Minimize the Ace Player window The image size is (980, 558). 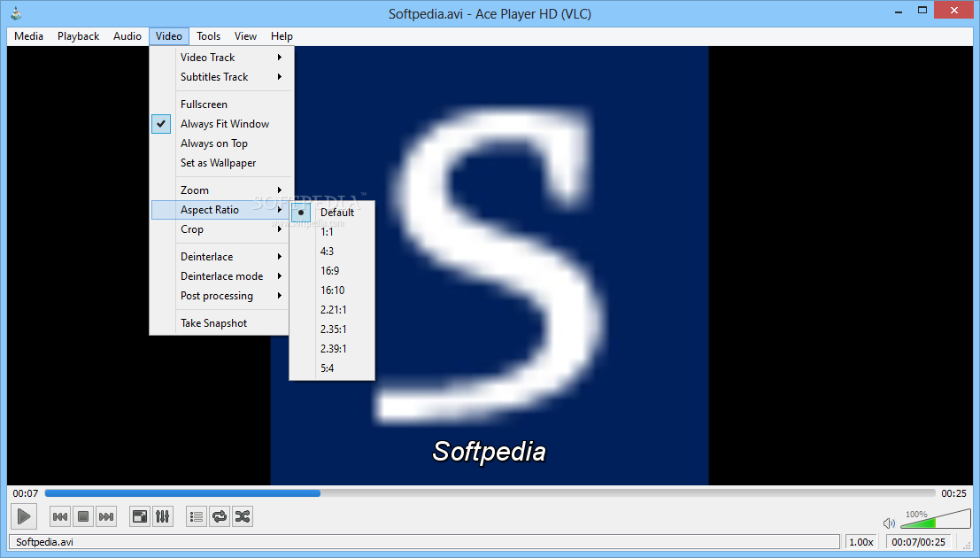click(x=899, y=11)
